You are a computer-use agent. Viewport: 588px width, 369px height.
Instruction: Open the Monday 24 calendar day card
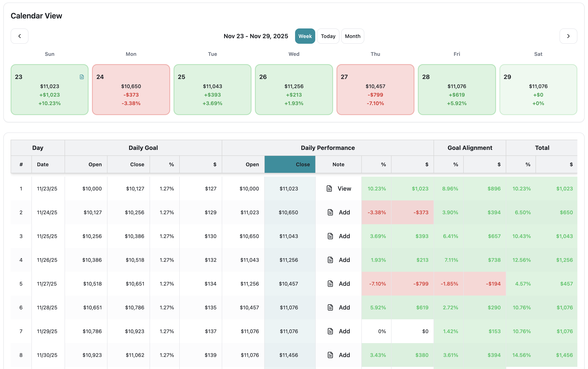[131, 90]
